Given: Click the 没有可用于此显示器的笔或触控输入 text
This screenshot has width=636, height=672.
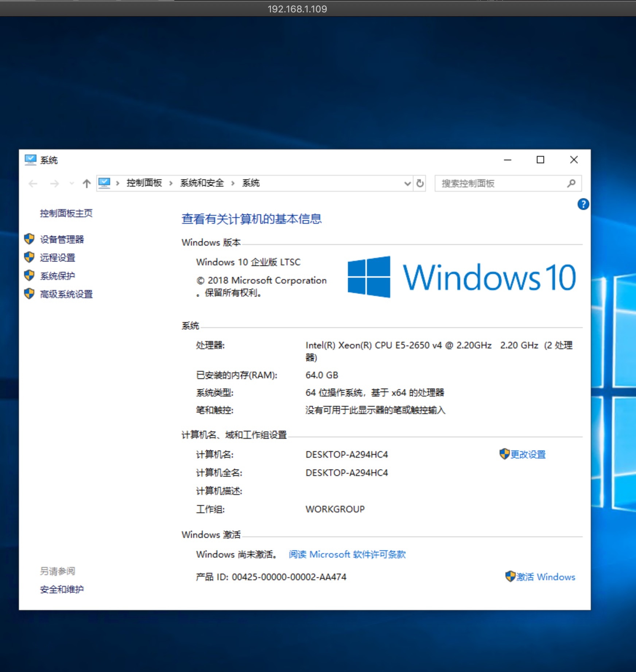Looking at the screenshot, I should click(376, 410).
